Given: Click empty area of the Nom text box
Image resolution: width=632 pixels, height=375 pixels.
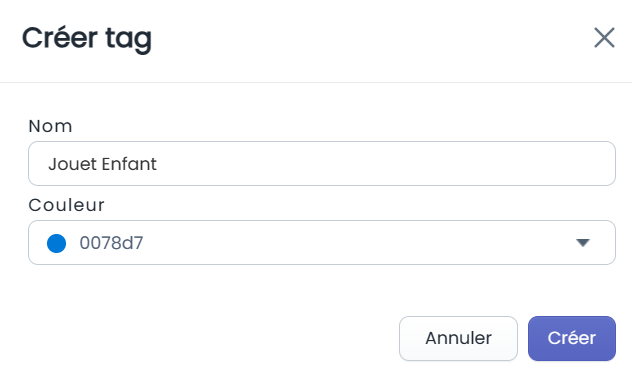Looking at the screenshot, I should click(x=383, y=163).
